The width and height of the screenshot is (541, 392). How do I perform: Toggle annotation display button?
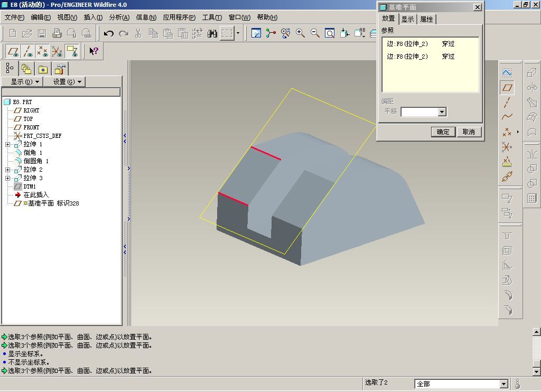click(x=72, y=51)
